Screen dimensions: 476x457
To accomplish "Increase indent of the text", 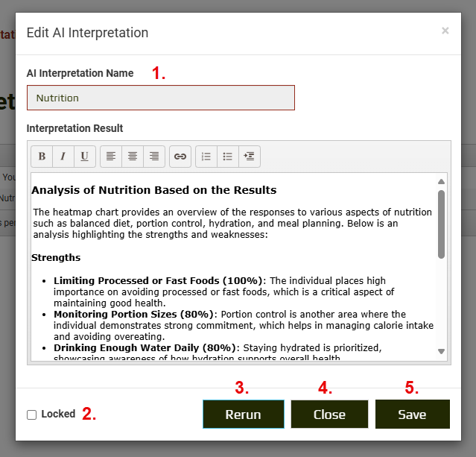I will tap(250, 157).
